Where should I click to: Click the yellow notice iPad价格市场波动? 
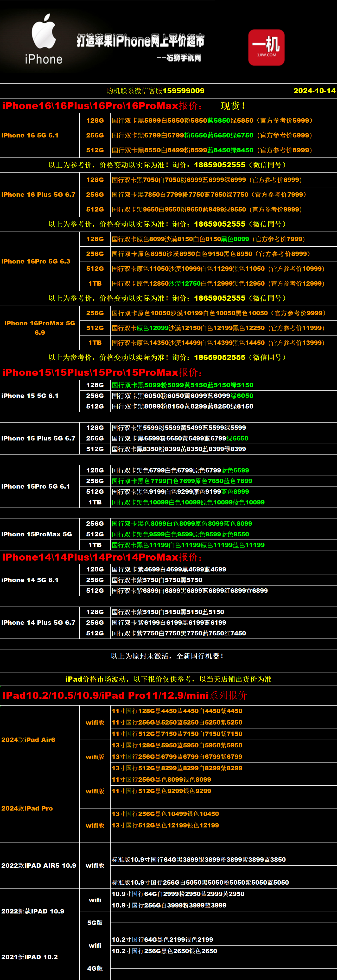pos(168,680)
